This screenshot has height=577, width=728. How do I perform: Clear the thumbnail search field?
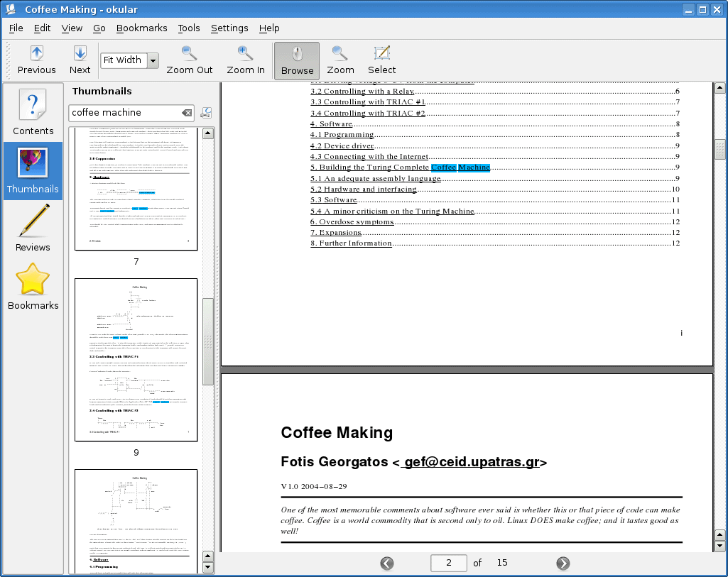[x=186, y=112]
